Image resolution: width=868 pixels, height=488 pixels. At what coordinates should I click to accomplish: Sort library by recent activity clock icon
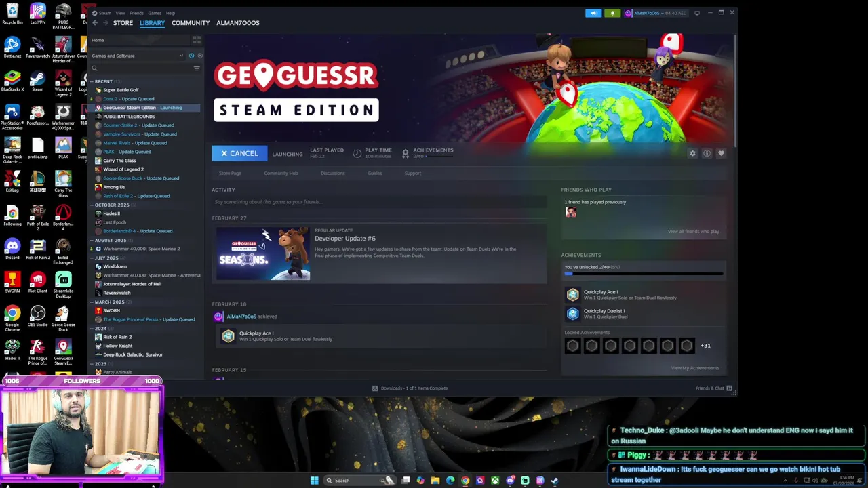click(x=191, y=56)
